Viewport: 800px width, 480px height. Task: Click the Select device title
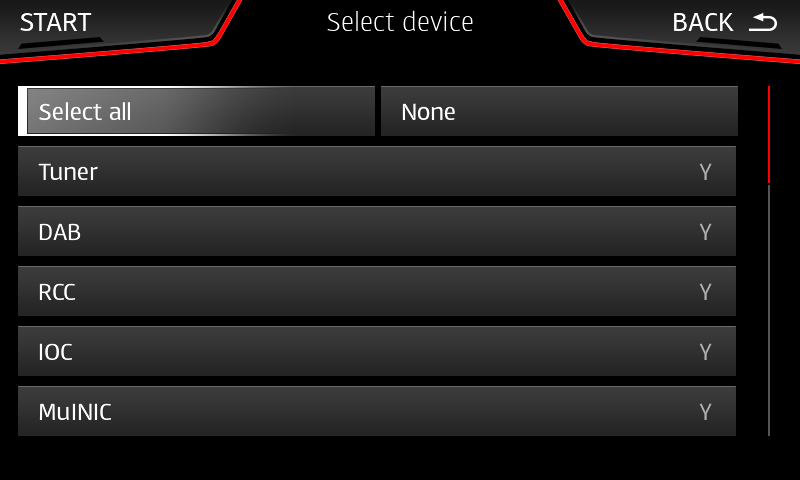point(400,22)
